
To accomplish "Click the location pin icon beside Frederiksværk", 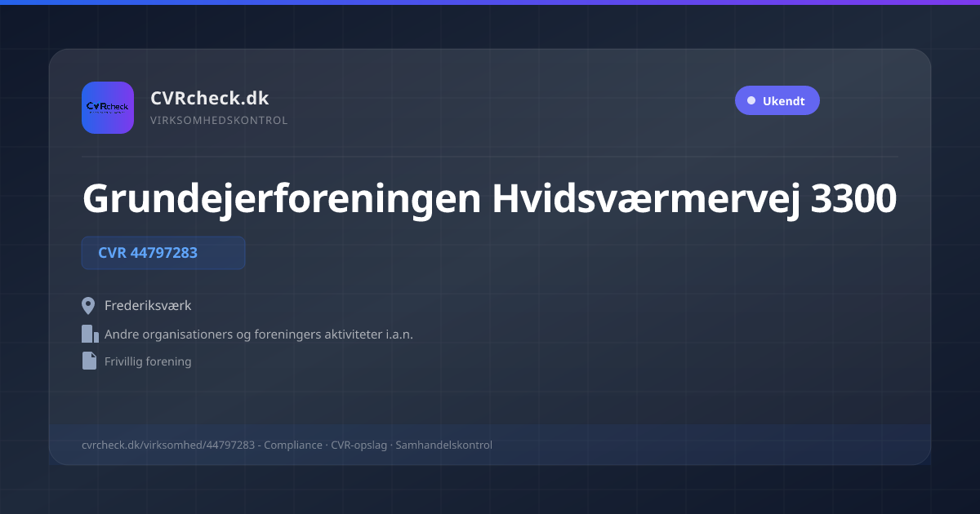I will [x=89, y=306].
